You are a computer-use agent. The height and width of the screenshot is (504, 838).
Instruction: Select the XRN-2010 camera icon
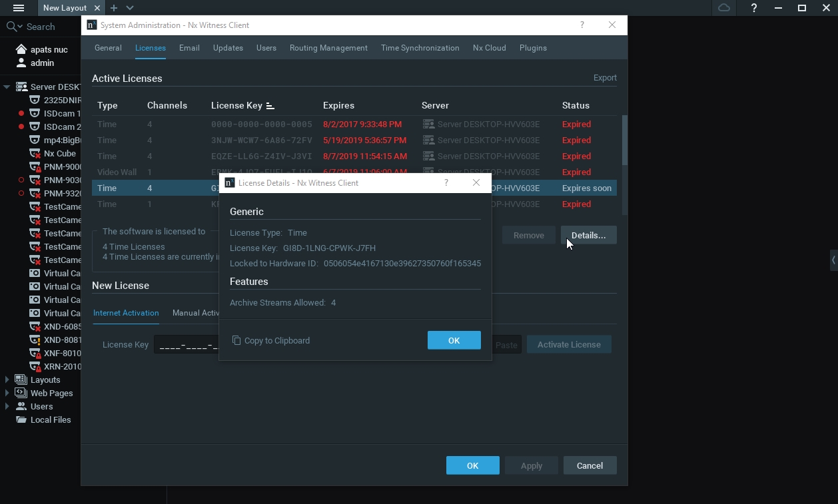point(35,366)
